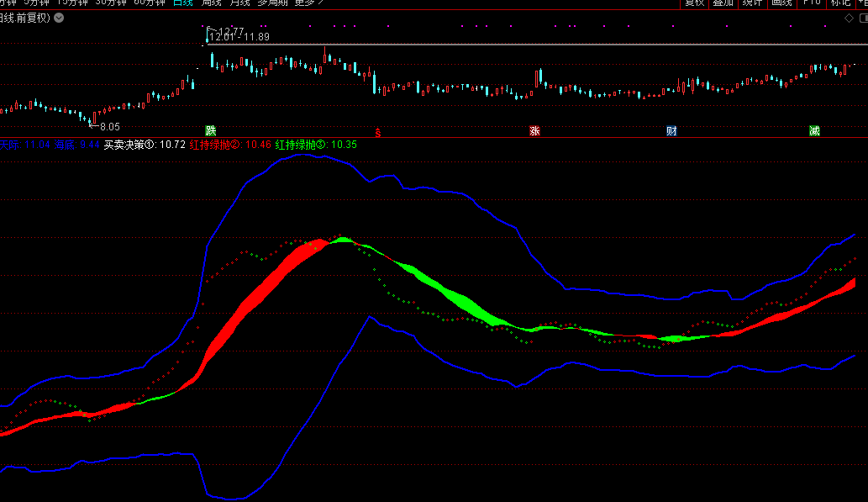The width and height of the screenshot is (868, 502).
Task: Expand the 日线 前复权 dropdown arrow
Action: point(58,18)
